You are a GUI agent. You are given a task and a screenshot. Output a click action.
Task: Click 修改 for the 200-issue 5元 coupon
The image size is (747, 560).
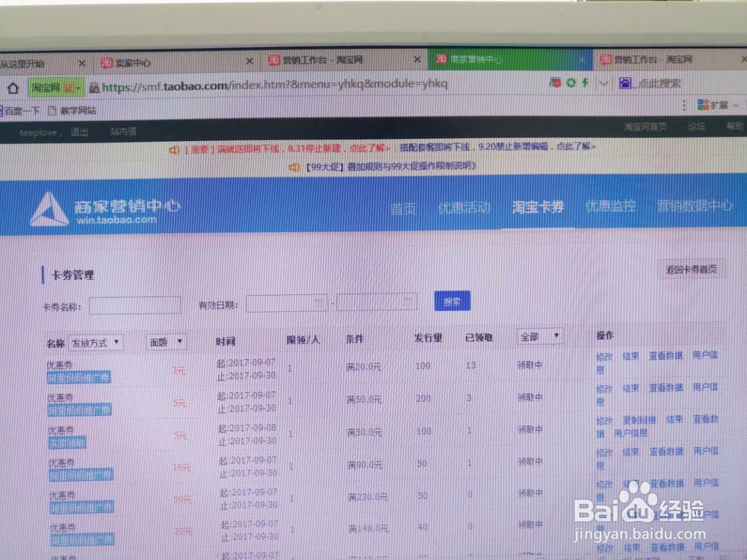coord(604,388)
